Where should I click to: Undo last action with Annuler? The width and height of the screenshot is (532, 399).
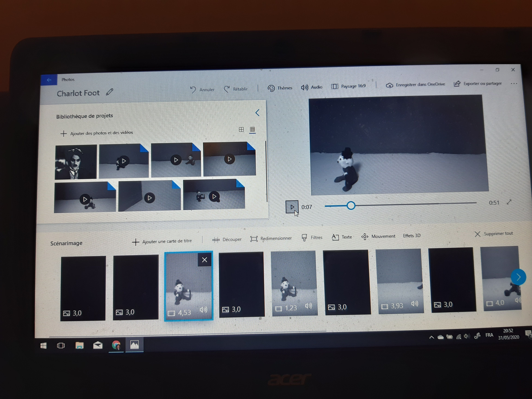click(202, 89)
